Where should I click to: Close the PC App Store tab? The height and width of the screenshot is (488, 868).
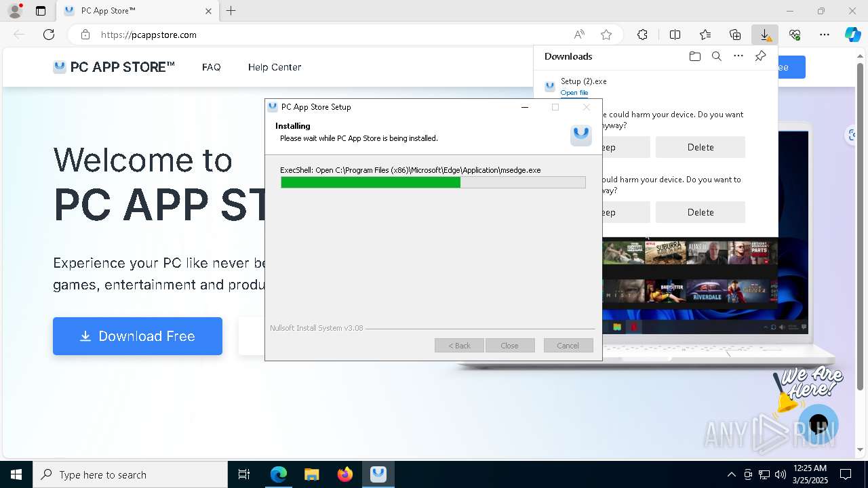208,11
